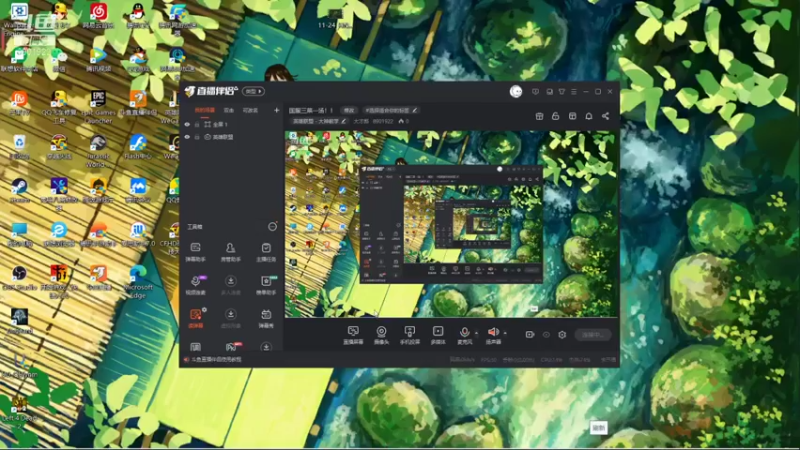
Task: Add a screen capture source from the bottom bar
Action: tap(353, 335)
